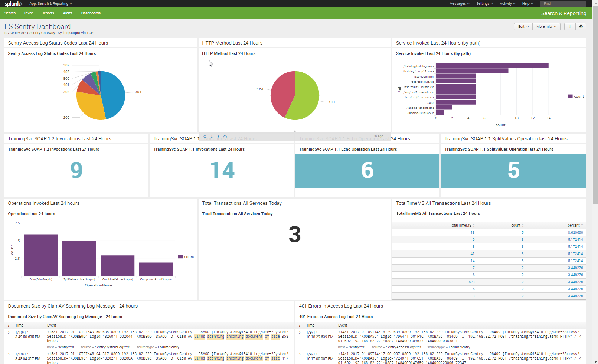The height and width of the screenshot is (364, 598).
Task: Click Total Transactions value 3
Action: [295, 235]
